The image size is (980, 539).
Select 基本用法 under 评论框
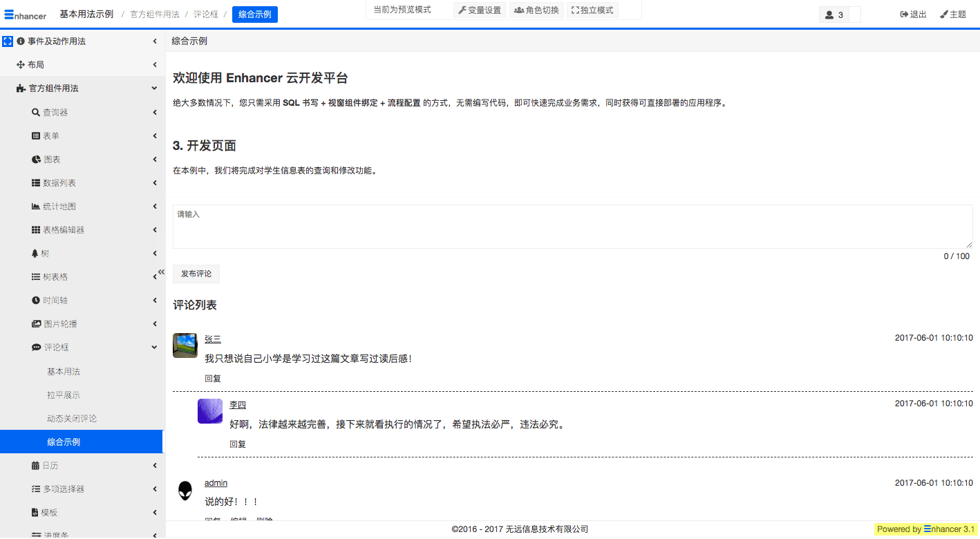(x=64, y=372)
